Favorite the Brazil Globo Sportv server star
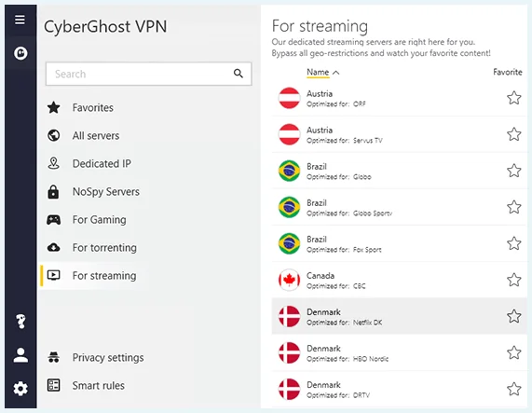 (x=513, y=207)
